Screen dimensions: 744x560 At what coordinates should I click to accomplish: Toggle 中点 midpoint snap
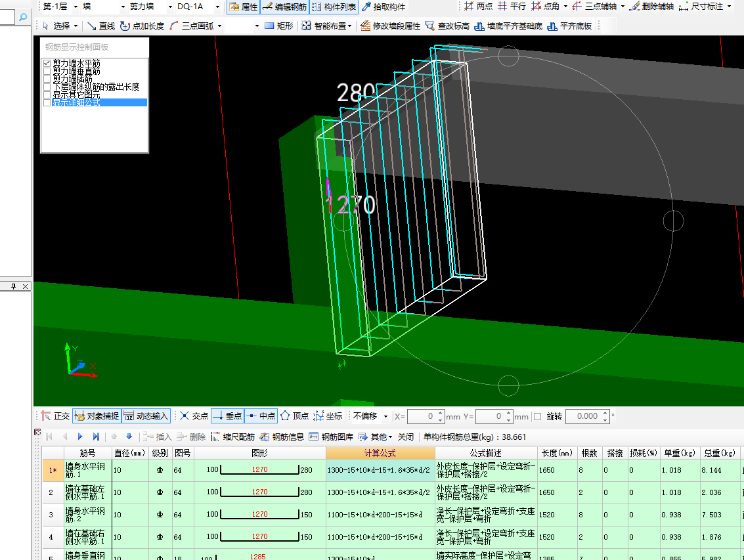pyautogui.click(x=261, y=416)
